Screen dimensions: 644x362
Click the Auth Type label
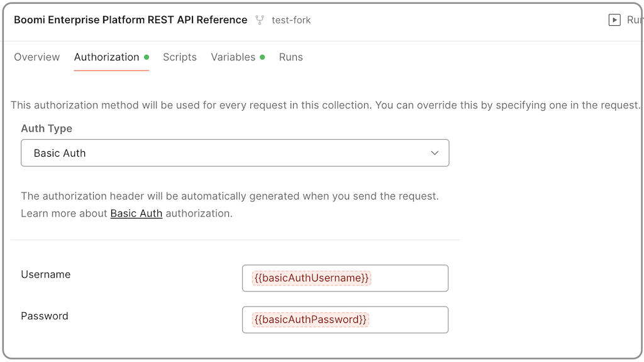(x=47, y=129)
